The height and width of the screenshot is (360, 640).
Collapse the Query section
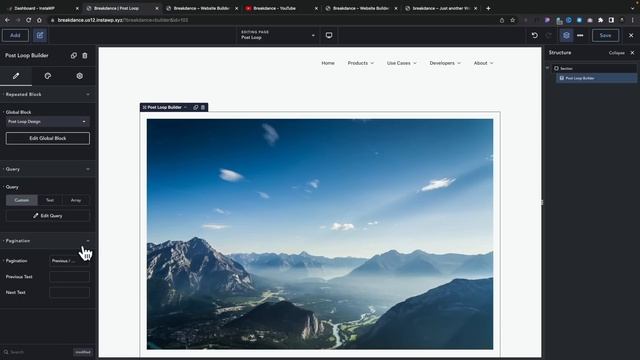tap(88, 169)
